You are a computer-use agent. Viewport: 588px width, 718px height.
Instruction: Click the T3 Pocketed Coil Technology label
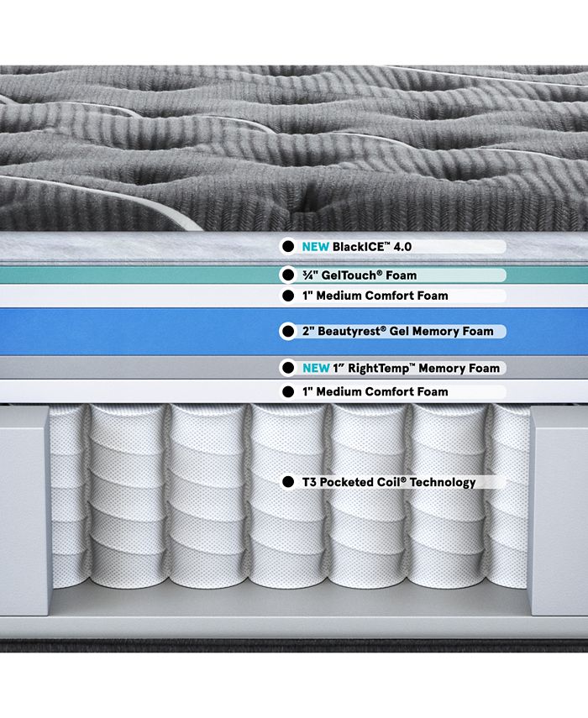389,482
